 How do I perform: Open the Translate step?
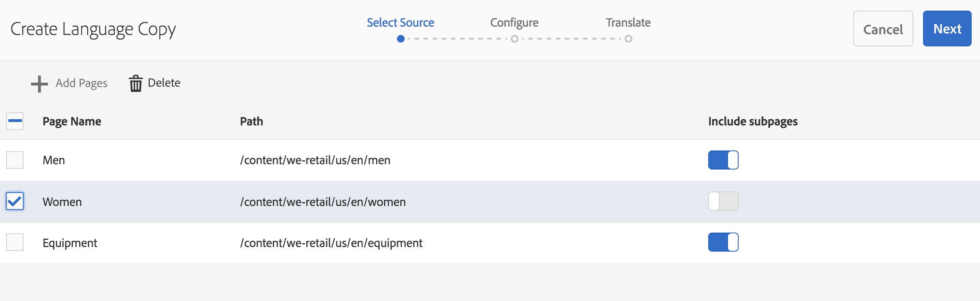click(628, 23)
